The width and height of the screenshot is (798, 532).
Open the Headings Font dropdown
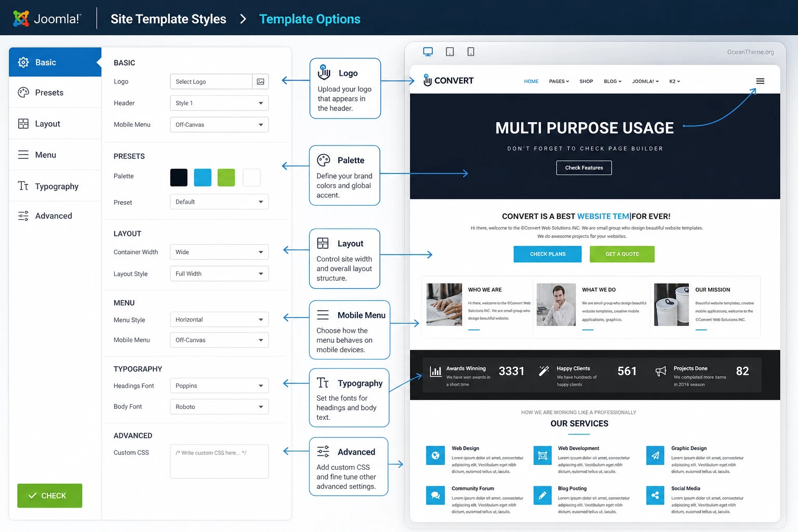[219, 385]
